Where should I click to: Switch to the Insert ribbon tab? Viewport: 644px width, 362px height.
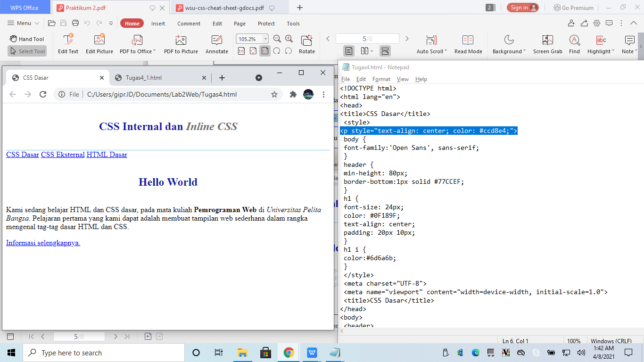[x=158, y=23]
